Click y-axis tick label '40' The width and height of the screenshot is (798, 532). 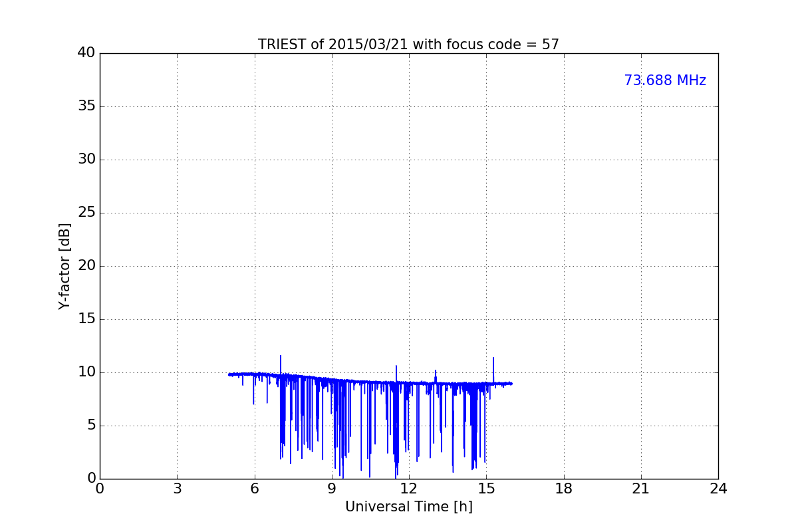(86, 53)
